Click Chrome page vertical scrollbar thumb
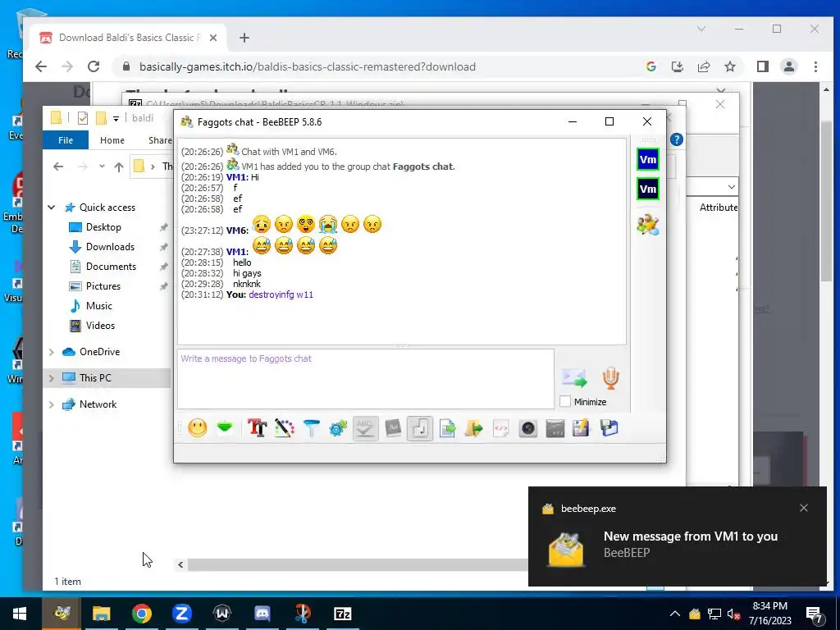This screenshot has width=840, height=630. click(826, 202)
